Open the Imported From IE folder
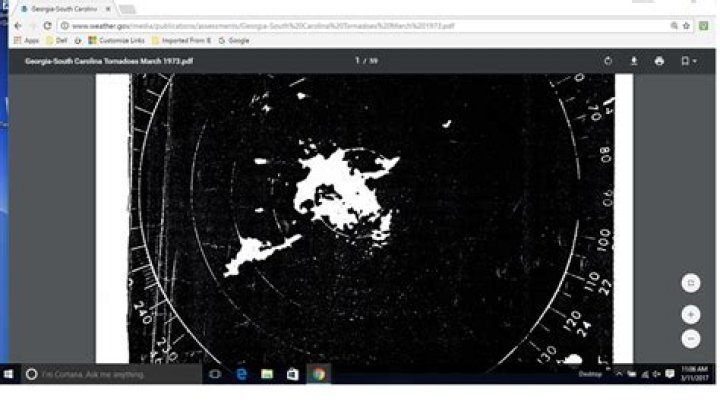The width and height of the screenshot is (720, 404). tap(181, 40)
